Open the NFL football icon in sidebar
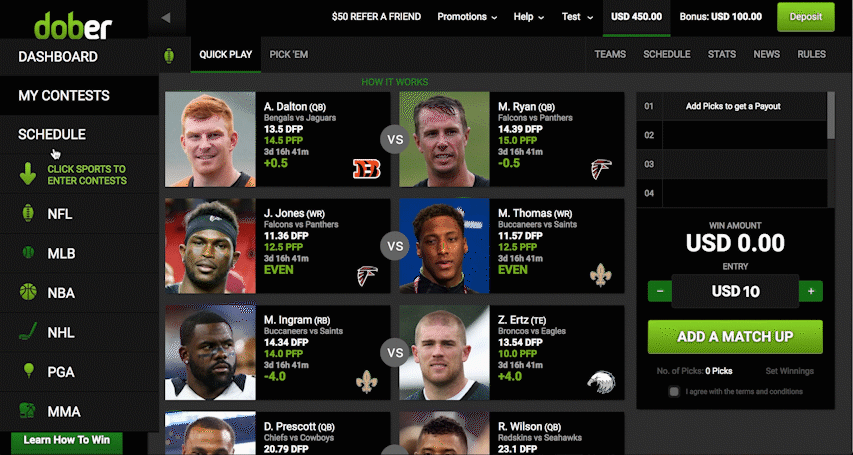Viewport: 853px width, 455px height. (x=28, y=213)
